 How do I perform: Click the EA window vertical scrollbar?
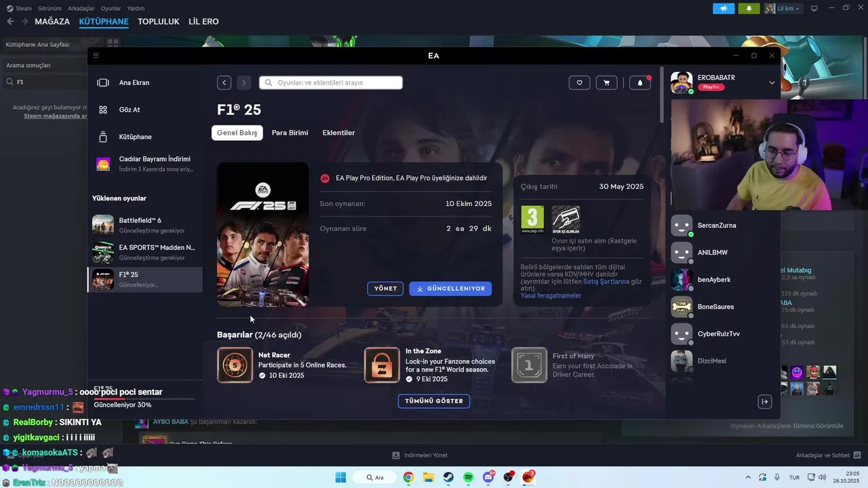point(662,95)
